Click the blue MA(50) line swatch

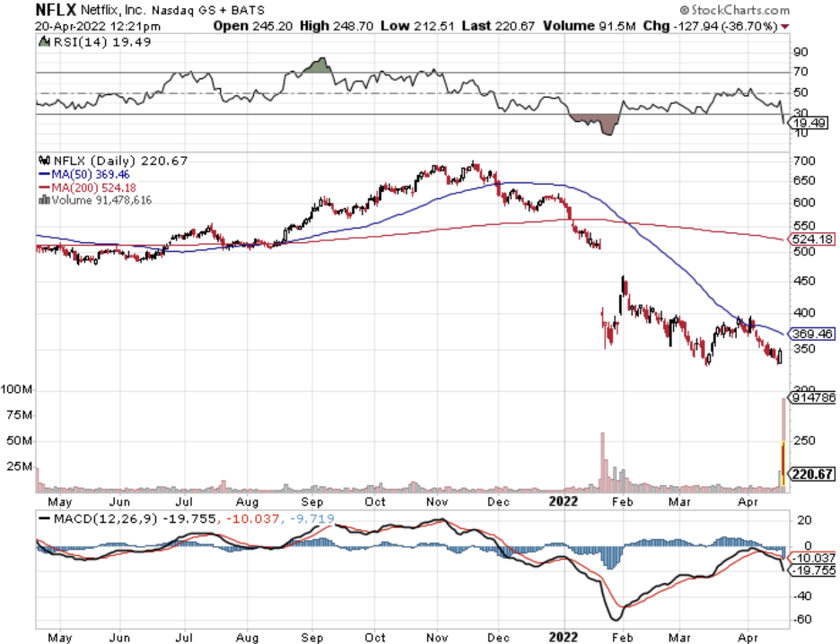pyautogui.click(x=41, y=174)
